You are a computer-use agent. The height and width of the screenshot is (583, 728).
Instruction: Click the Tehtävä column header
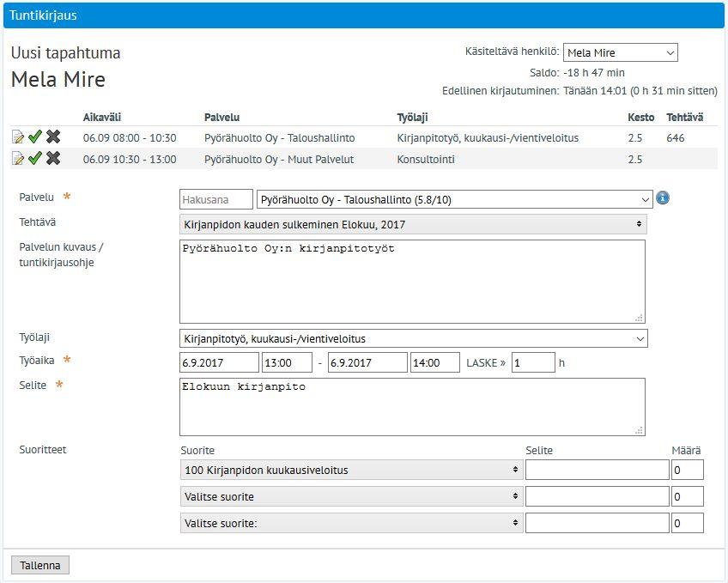point(685,118)
